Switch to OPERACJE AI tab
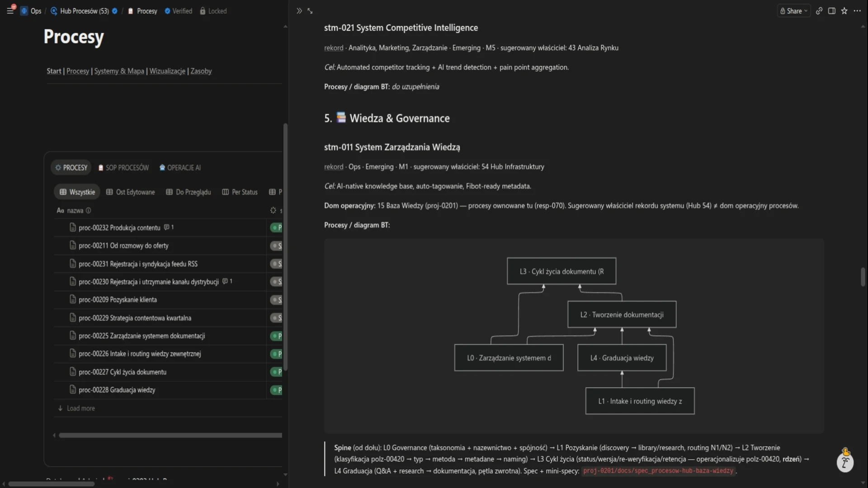 [x=180, y=168]
